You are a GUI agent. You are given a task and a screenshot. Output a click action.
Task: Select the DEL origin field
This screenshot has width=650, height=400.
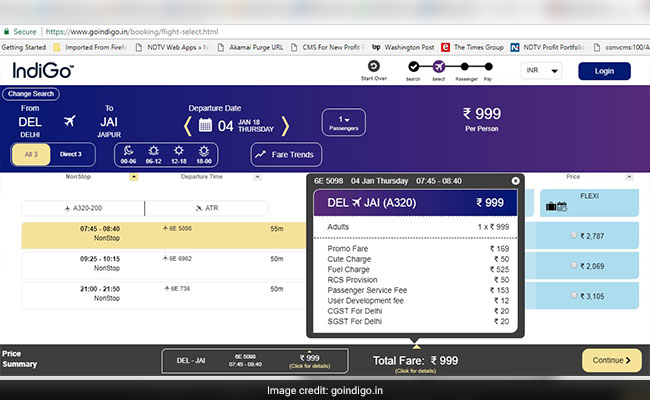pyautogui.click(x=30, y=122)
